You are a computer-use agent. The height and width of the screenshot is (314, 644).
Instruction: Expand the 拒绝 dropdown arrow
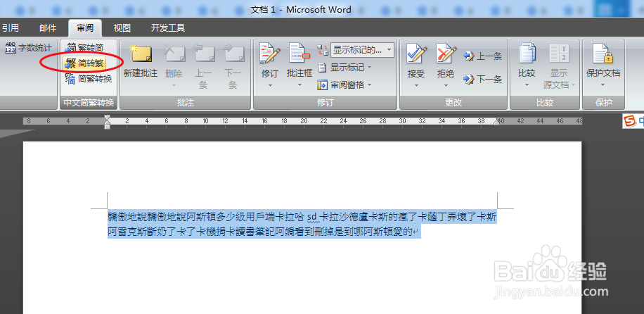pyautogui.click(x=446, y=86)
